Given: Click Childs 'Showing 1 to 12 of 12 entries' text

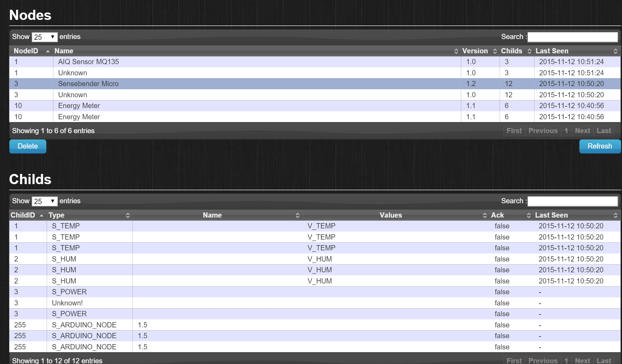Looking at the screenshot, I should [x=57, y=361].
